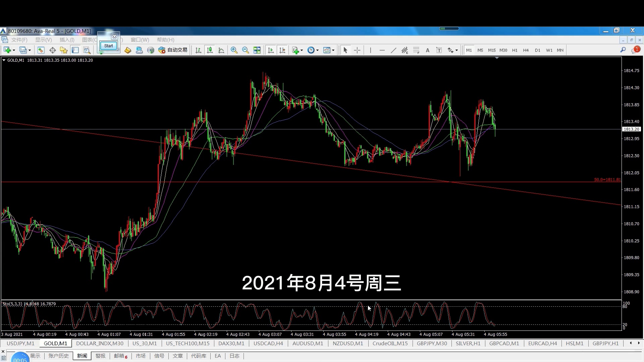Expand the Periodicity clock dropdown arrow
Image resolution: width=644 pixels, height=362 pixels.
tap(317, 51)
